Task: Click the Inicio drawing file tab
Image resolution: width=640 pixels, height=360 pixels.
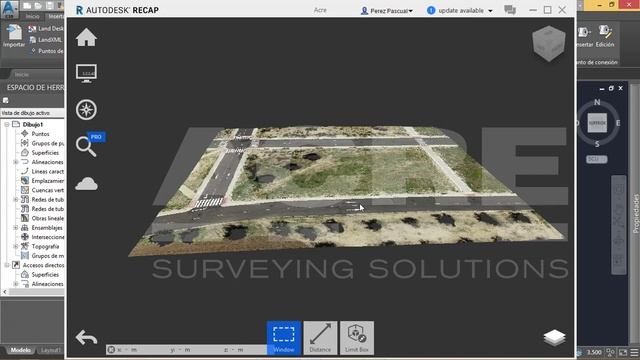Action: (x=22, y=74)
